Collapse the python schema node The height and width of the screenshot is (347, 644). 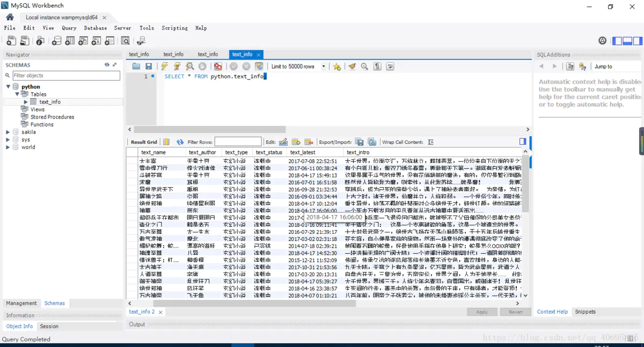pyautogui.click(x=8, y=86)
